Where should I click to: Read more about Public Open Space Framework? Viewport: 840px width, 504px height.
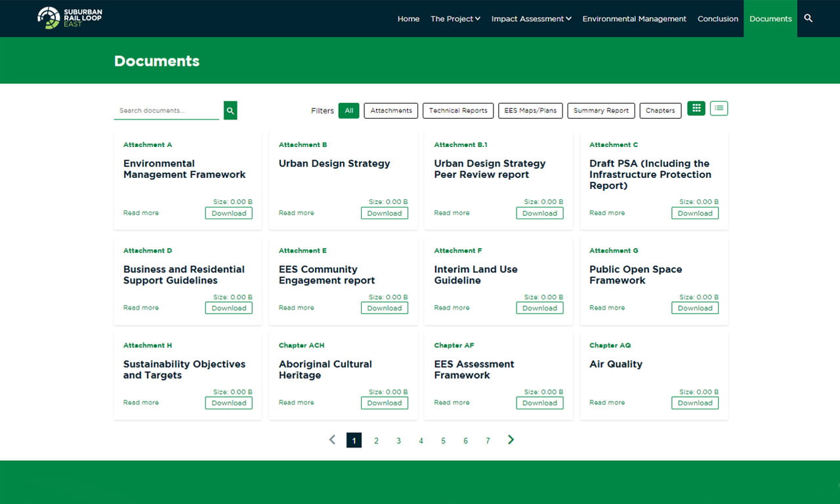[x=607, y=308]
